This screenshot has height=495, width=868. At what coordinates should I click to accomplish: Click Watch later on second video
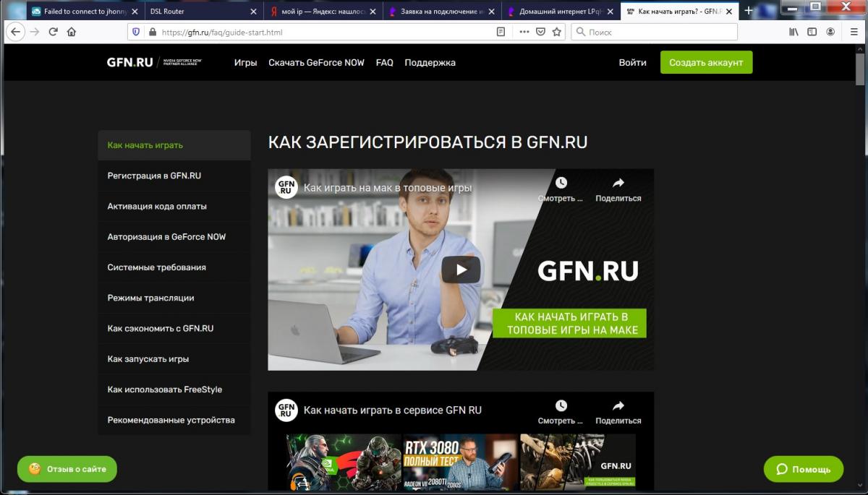(561, 412)
